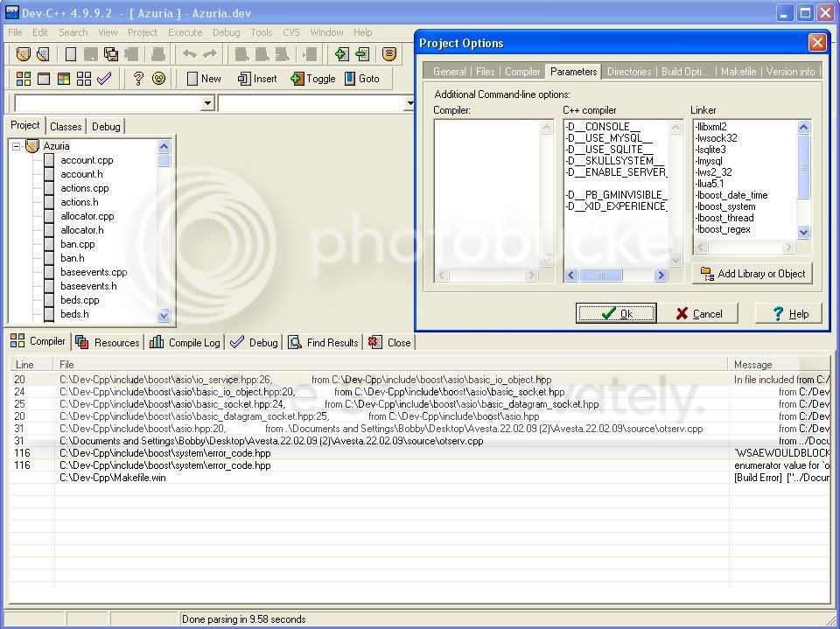
Task: Open the CVS menu
Action: 290,32
